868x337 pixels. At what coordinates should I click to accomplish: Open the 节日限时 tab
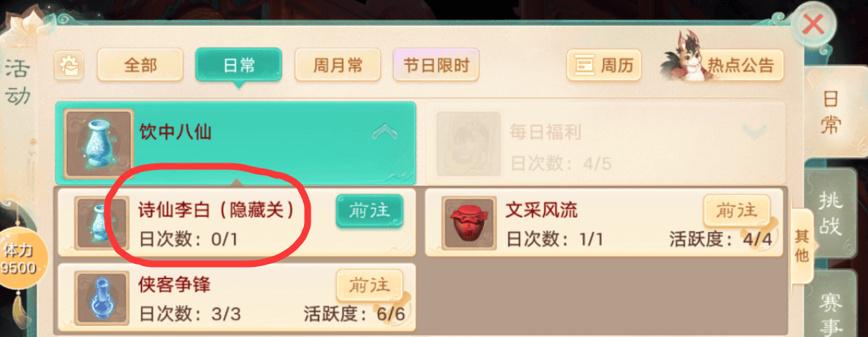click(x=436, y=66)
